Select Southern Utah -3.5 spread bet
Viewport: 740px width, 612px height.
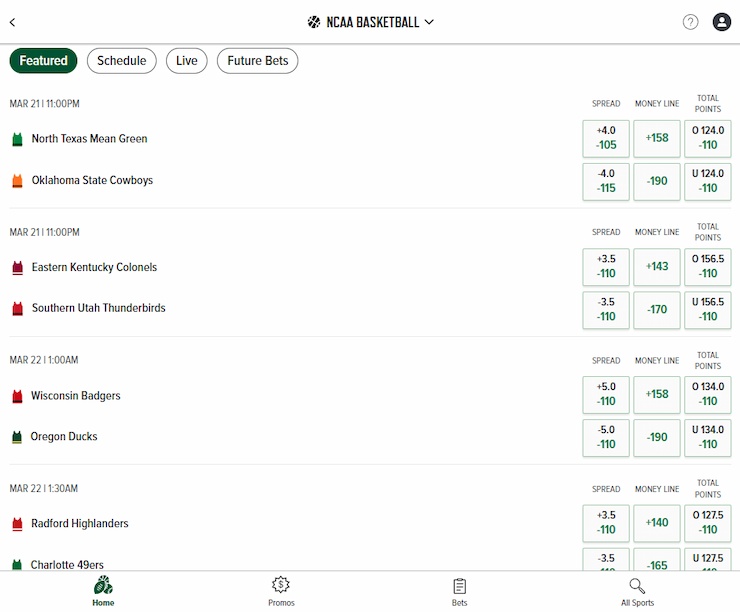click(x=606, y=310)
